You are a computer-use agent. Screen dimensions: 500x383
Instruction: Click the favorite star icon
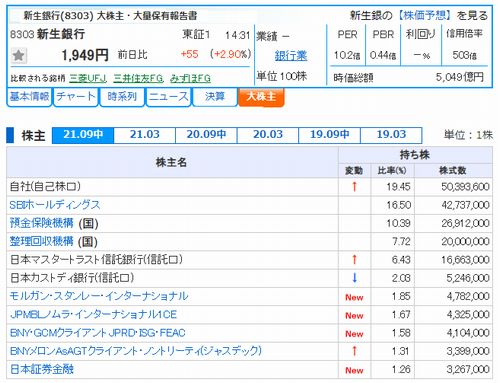pyautogui.click(x=19, y=55)
